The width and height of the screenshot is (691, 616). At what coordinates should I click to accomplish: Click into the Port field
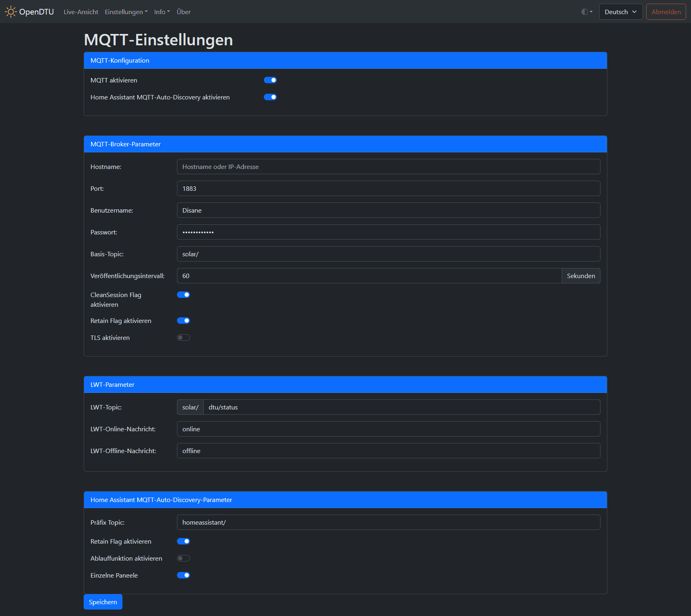[x=388, y=188]
